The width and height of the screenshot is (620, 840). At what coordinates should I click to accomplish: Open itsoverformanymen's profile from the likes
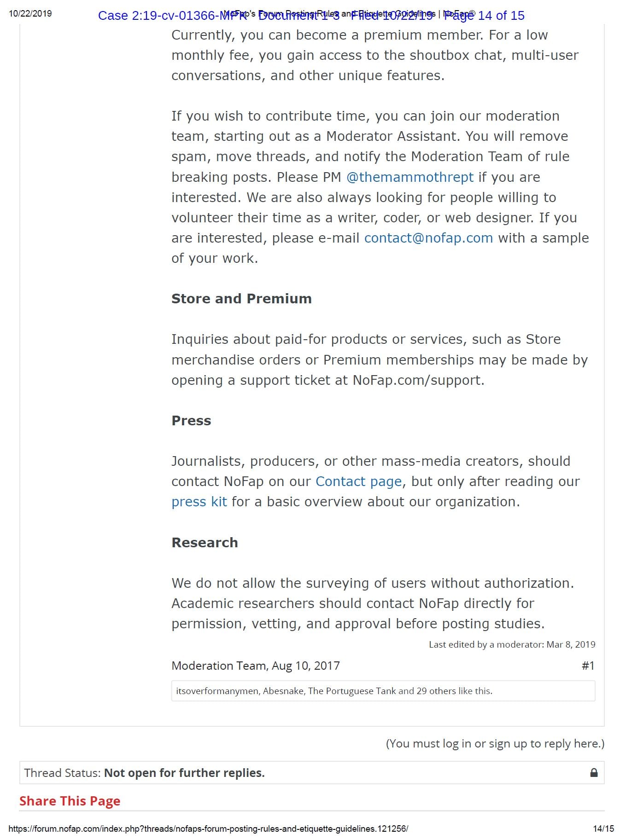pyautogui.click(x=217, y=691)
